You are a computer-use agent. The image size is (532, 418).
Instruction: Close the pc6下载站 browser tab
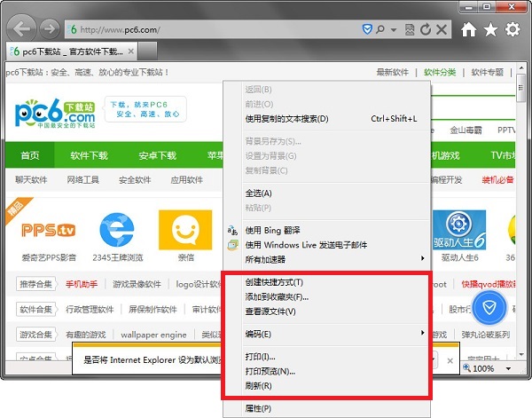(131, 51)
